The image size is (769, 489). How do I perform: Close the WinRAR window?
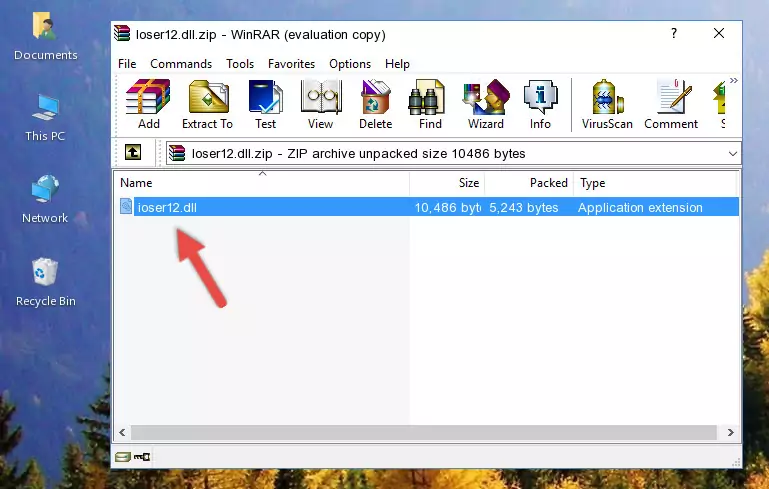[x=718, y=33]
